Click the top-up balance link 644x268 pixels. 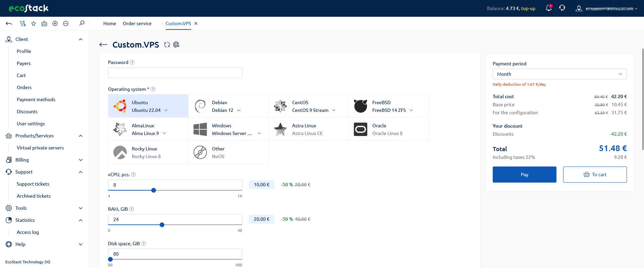[528, 8]
